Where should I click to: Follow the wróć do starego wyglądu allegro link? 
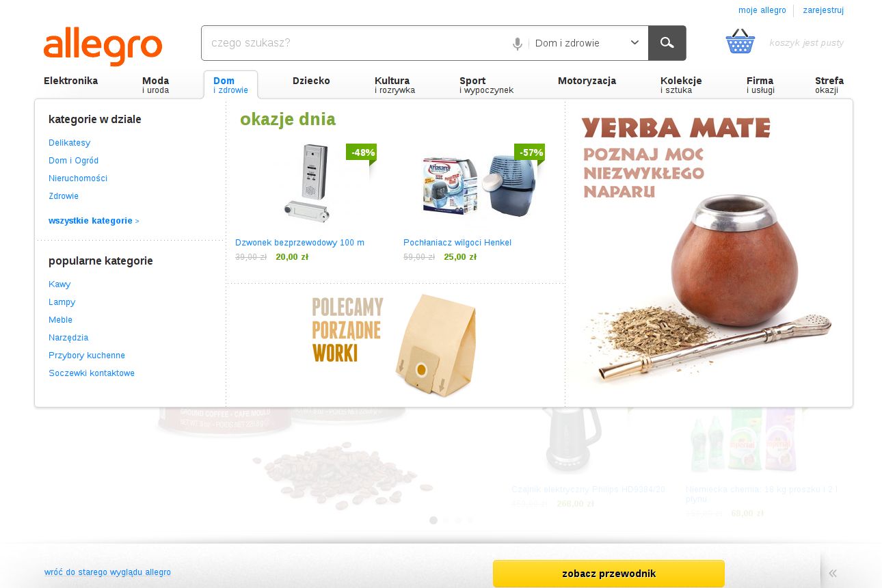pos(107,572)
